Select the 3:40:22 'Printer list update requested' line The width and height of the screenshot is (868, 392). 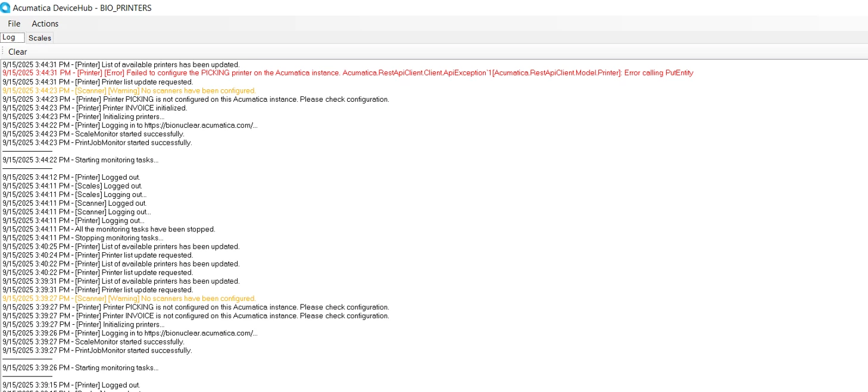click(x=98, y=272)
